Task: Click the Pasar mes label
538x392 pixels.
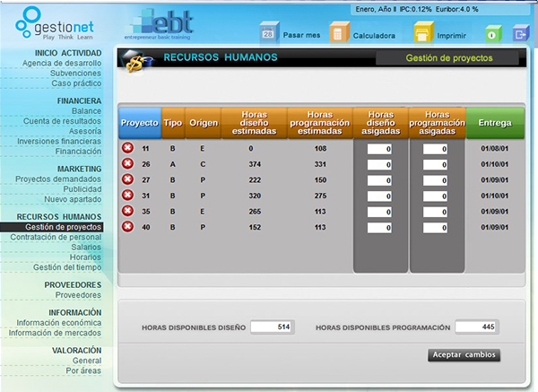Action: 301,35
